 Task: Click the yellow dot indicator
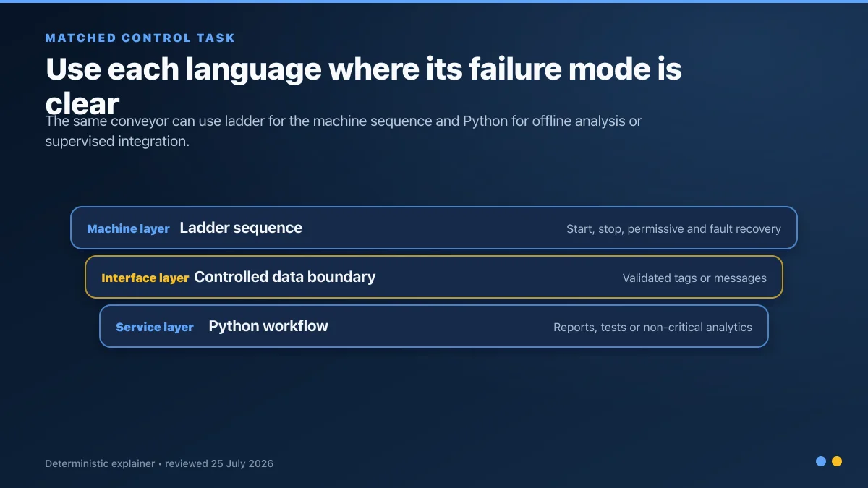837,461
